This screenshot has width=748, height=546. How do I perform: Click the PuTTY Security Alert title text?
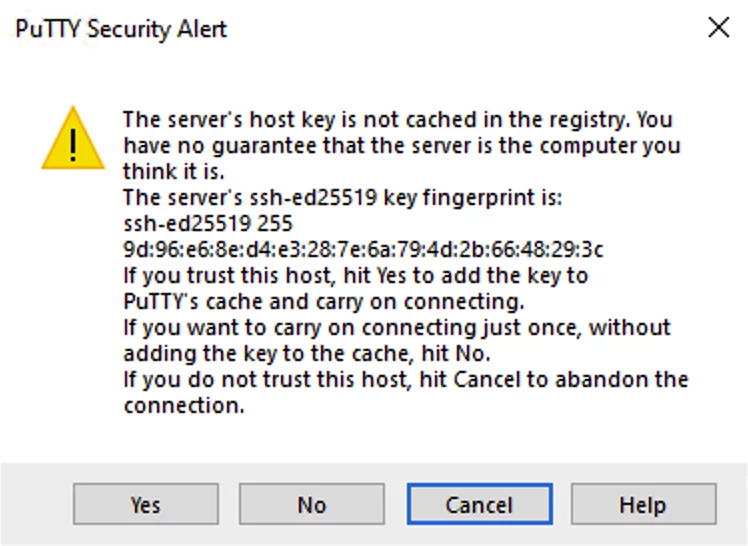(x=121, y=29)
